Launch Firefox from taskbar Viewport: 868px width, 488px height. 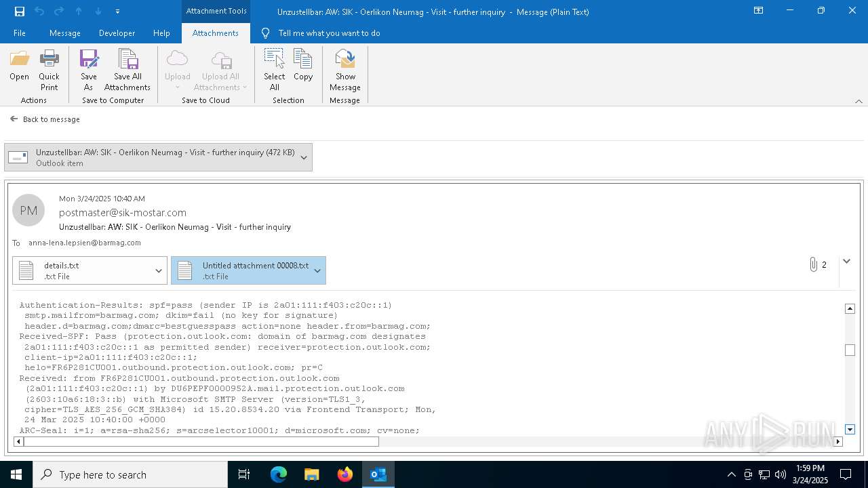click(345, 474)
